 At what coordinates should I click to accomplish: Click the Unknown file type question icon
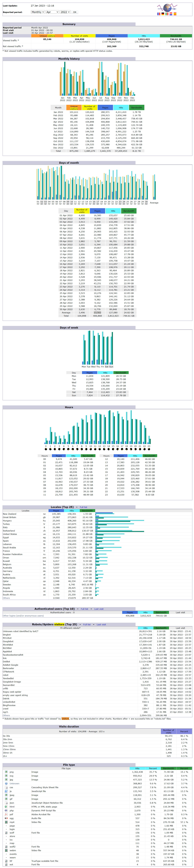[6, 783]
